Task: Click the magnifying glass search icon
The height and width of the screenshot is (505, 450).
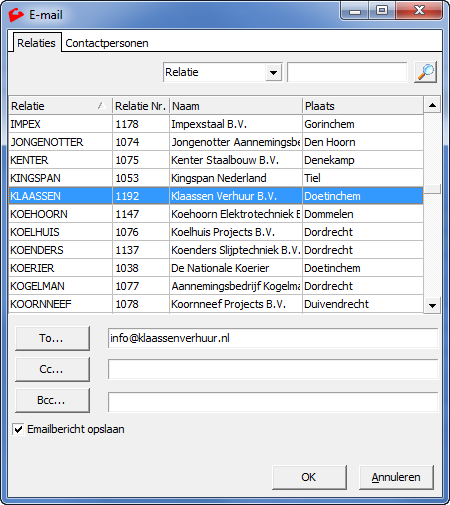Action: [425, 72]
